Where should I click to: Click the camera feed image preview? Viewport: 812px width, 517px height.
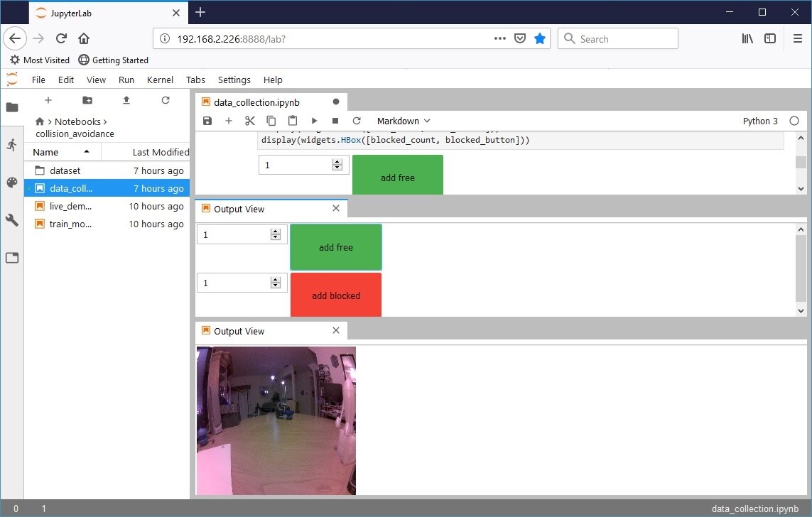(x=276, y=420)
